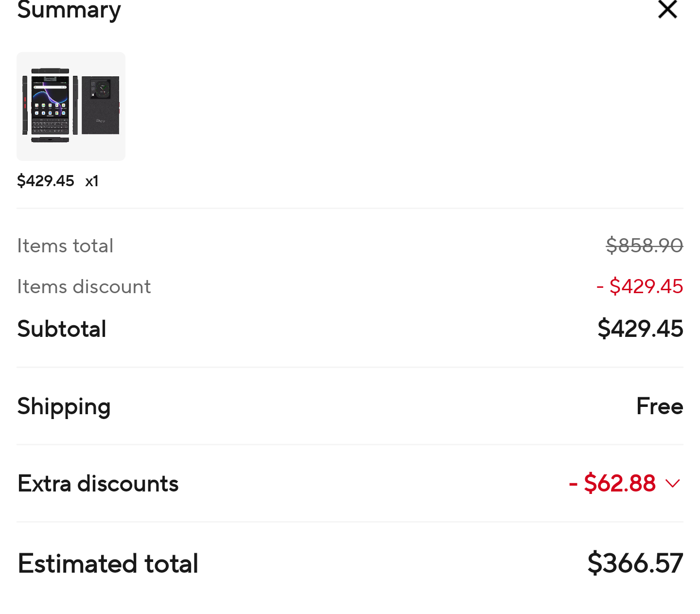Tap the Extra discounts label
700x614 pixels.
point(98,484)
